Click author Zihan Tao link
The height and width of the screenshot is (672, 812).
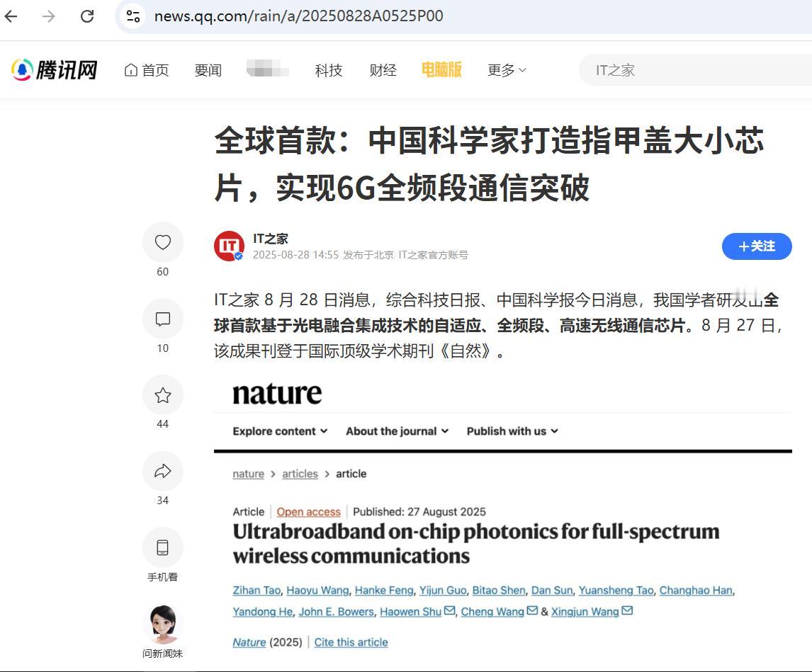(x=256, y=590)
